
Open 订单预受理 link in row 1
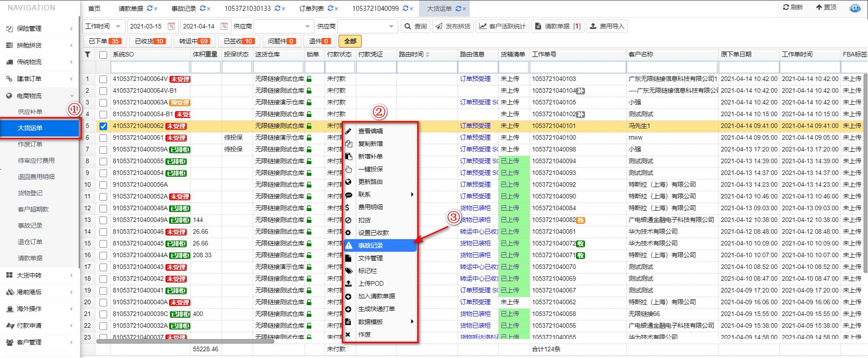[475, 79]
